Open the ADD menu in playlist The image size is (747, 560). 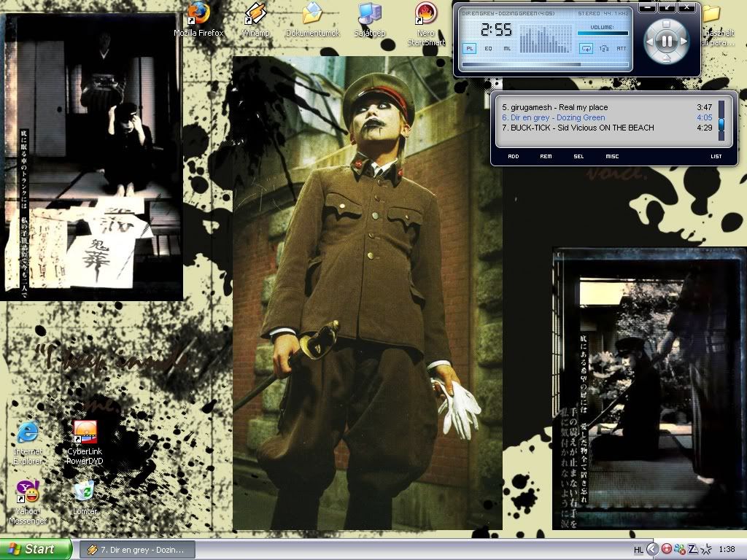click(x=513, y=156)
